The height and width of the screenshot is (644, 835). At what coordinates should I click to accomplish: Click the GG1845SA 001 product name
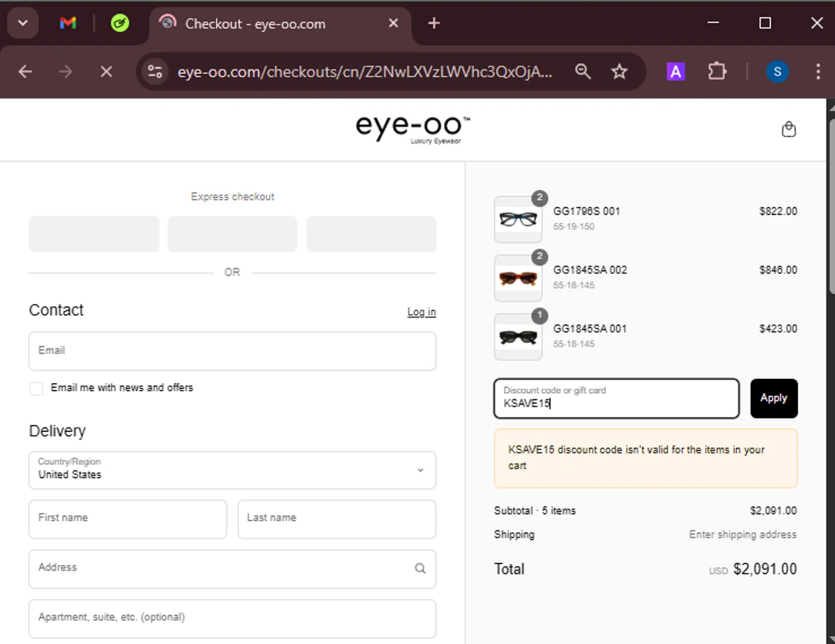click(x=590, y=329)
